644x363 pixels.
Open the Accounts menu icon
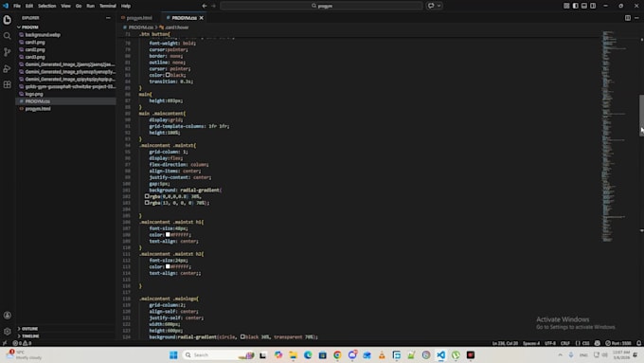7,316
